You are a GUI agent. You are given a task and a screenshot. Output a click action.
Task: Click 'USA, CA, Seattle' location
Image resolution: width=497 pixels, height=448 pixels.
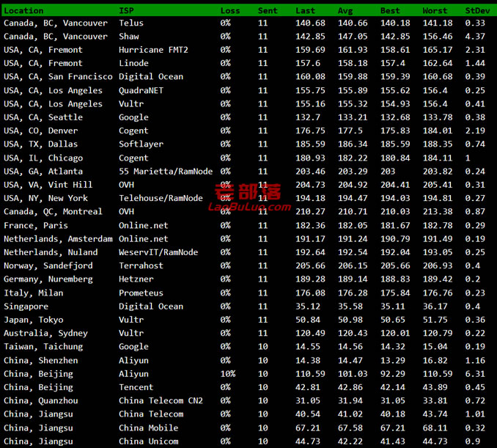coord(43,117)
